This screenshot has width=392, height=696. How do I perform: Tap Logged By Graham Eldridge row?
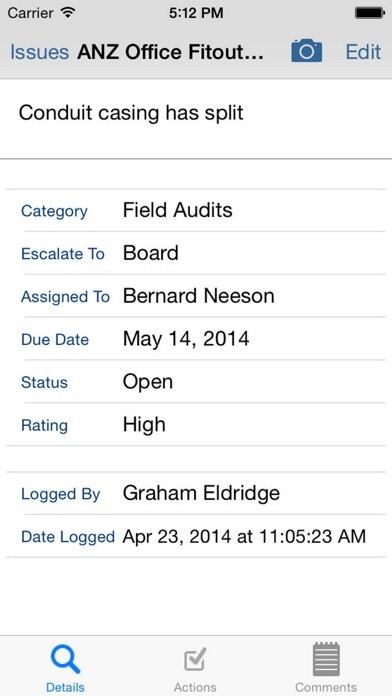(x=196, y=493)
